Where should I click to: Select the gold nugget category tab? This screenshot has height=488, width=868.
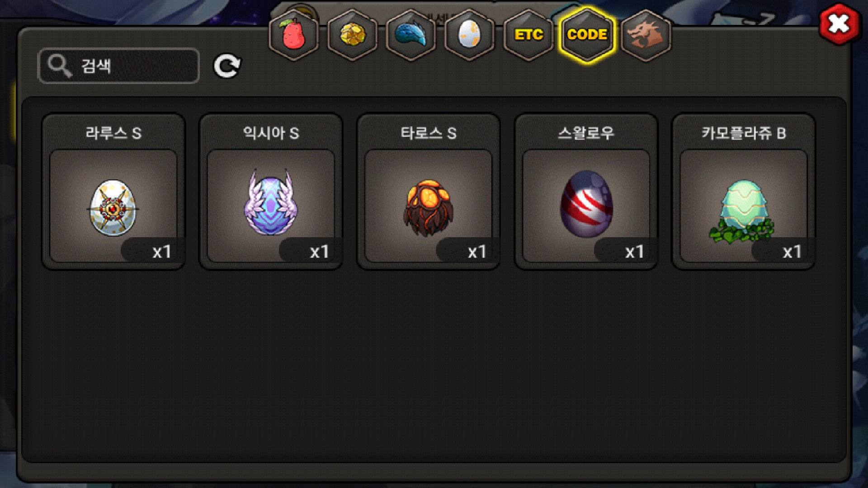pos(353,35)
